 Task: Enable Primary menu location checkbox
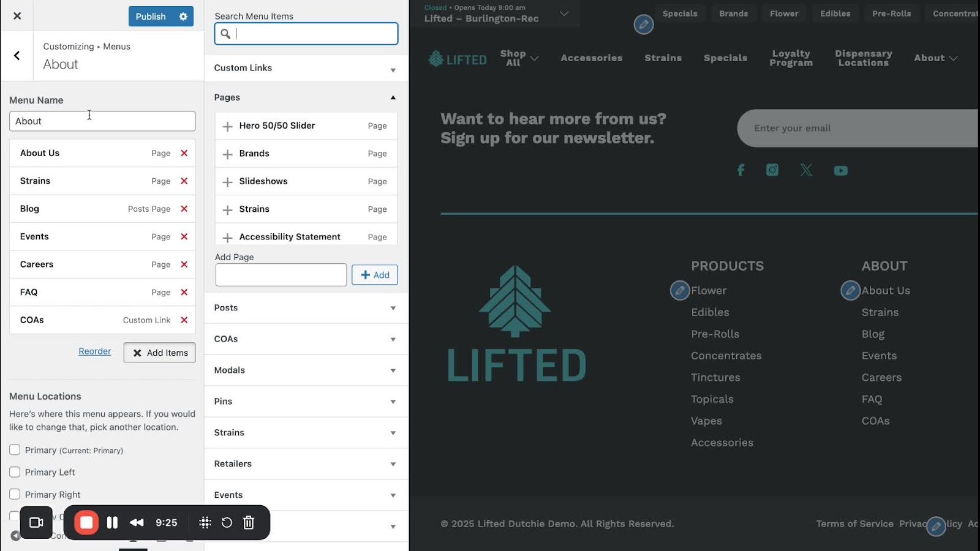[x=15, y=450]
